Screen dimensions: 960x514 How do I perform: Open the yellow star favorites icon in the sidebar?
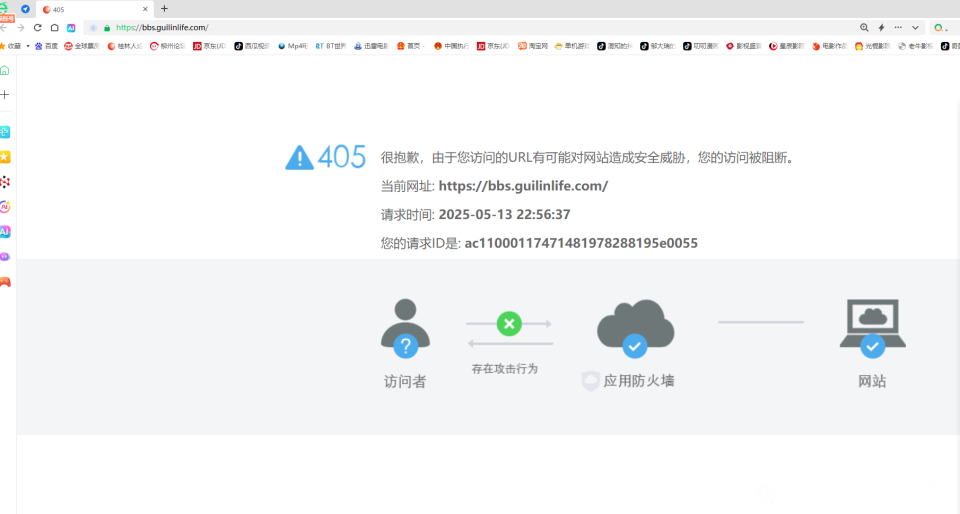(x=5, y=157)
